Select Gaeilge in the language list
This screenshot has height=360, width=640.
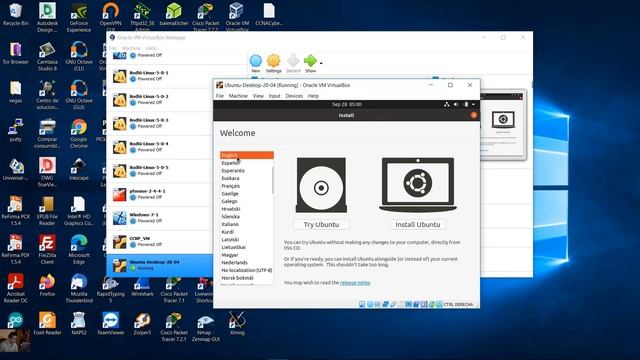click(247, 193)
